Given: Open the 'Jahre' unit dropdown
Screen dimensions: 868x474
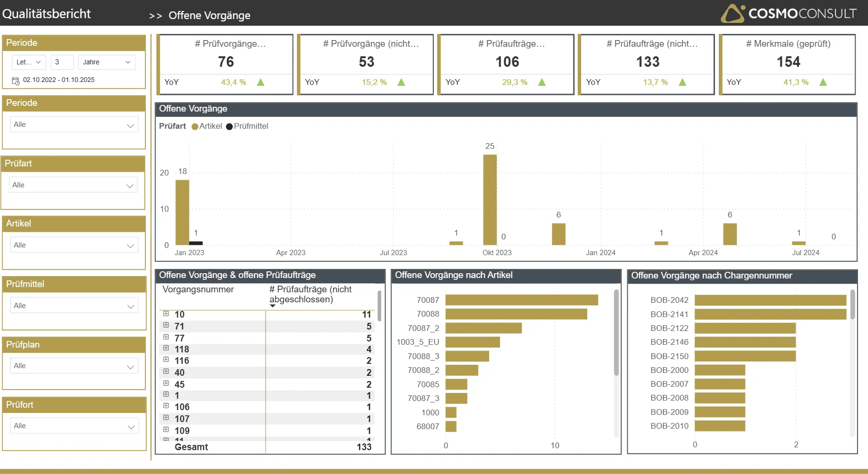Looking at the screenshot, I should [106, 62].
